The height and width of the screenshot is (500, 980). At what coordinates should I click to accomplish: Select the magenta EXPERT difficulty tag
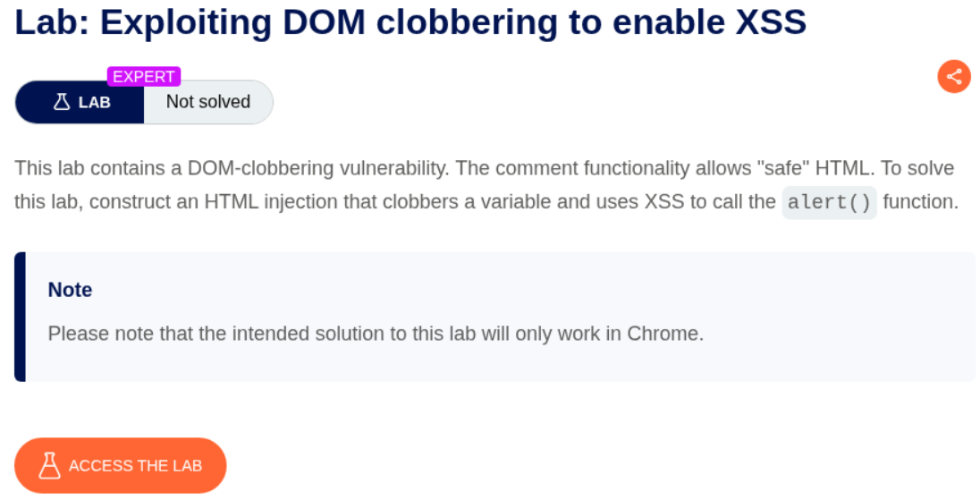pos(144,77)
